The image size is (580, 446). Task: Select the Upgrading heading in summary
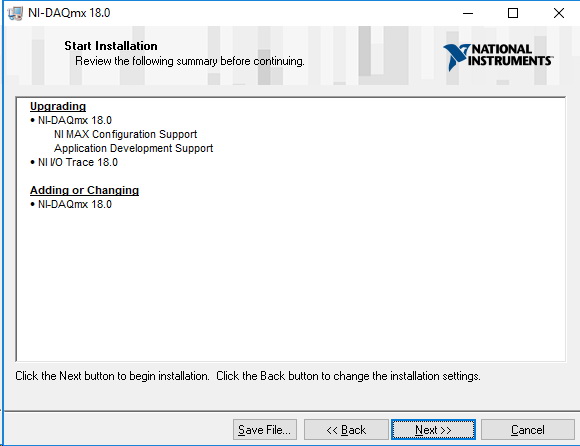pyautogui.click(x=58, y=106)
